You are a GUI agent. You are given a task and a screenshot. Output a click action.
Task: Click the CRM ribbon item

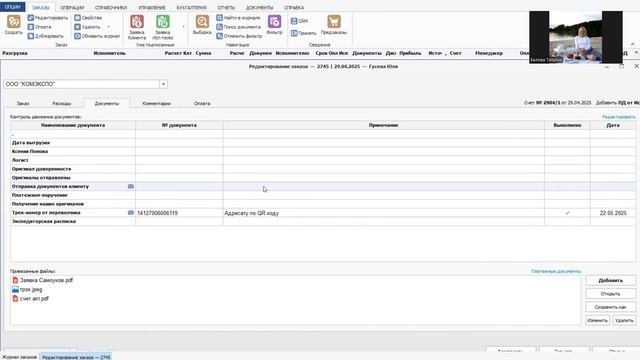tap(300, 21)
